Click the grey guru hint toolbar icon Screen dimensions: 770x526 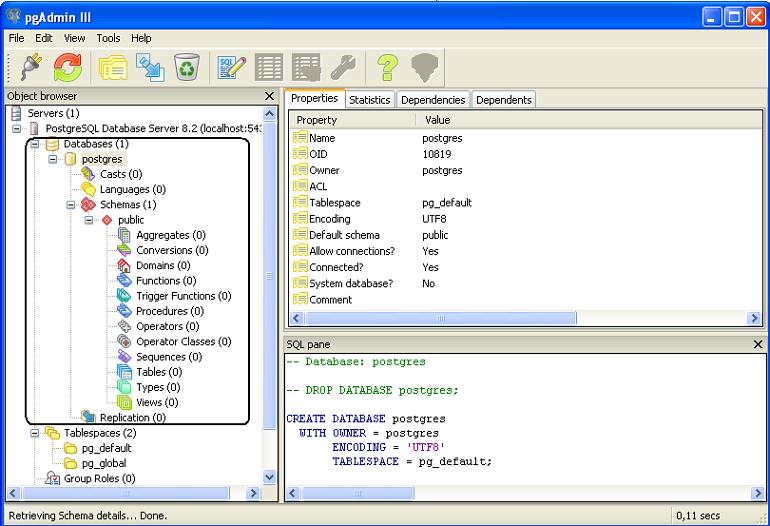point(425,67)
